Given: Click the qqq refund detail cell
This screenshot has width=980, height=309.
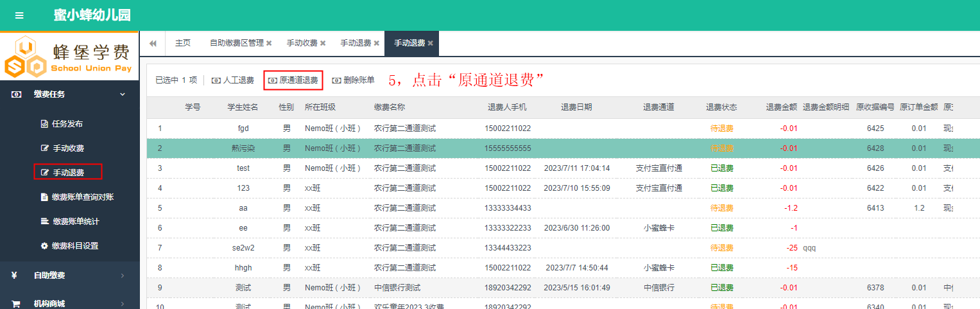Looking at the screenshot, I should click(809, 248).
